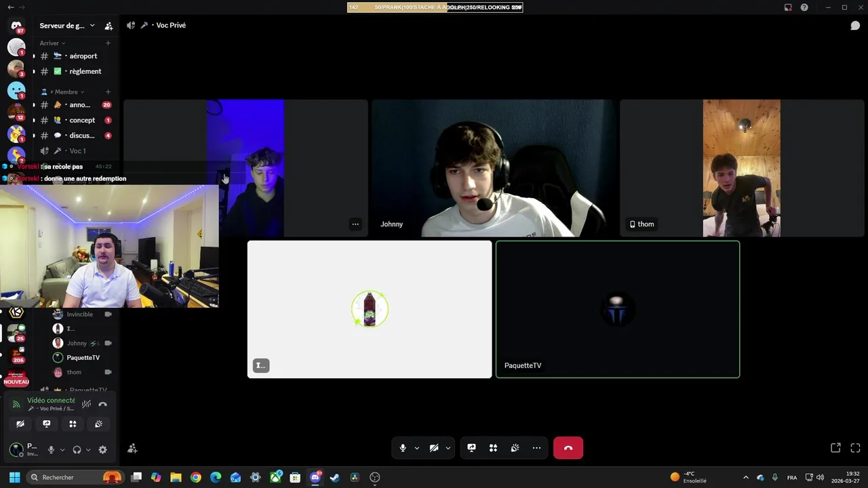Open Steam from taskbar
868x488 pixels.
click(335, 477)
